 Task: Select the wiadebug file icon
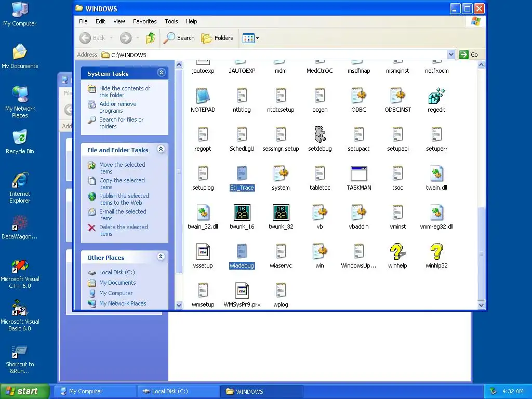tap(242, 252)
